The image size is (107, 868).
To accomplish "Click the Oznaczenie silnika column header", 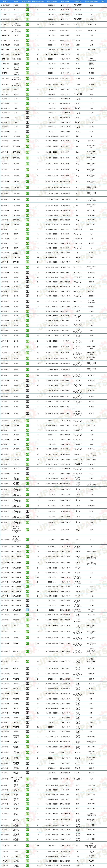I will point(92,2).
